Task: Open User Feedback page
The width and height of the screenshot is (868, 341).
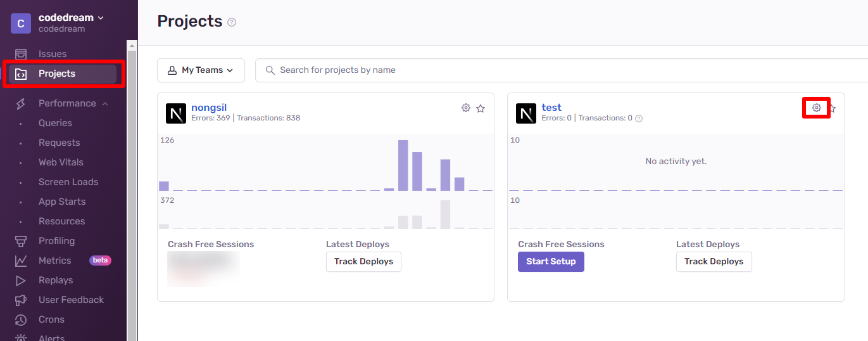Action: [x=71, y=300]
